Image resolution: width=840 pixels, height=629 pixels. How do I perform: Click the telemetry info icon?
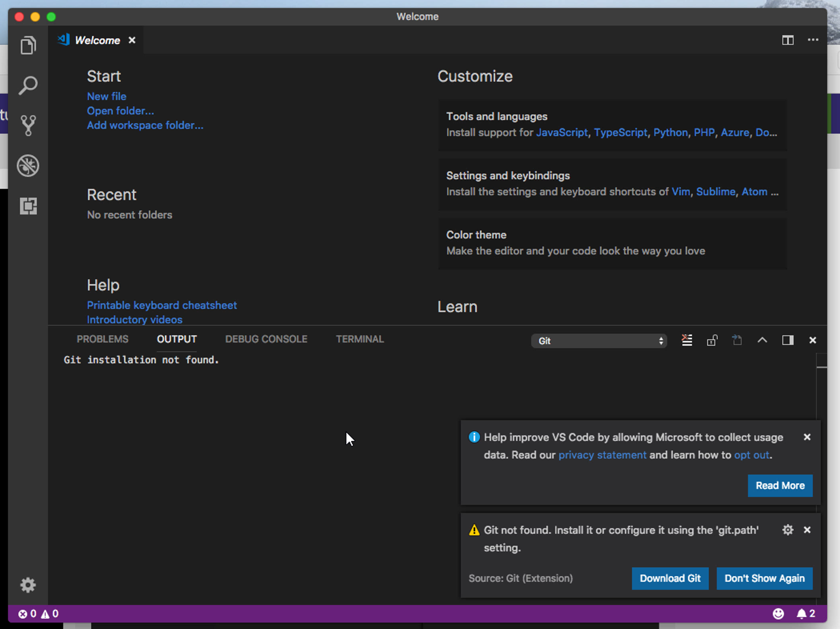474,437
